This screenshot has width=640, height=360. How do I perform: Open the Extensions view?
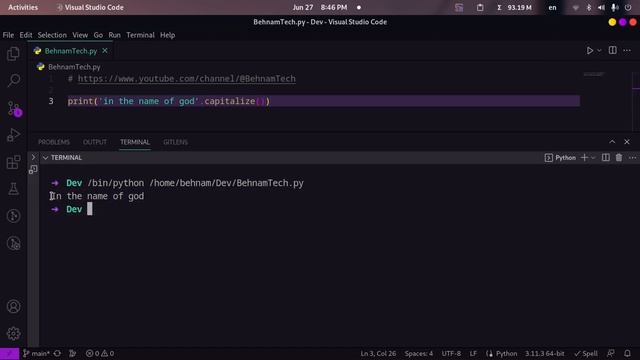click(x=13, y=162)
